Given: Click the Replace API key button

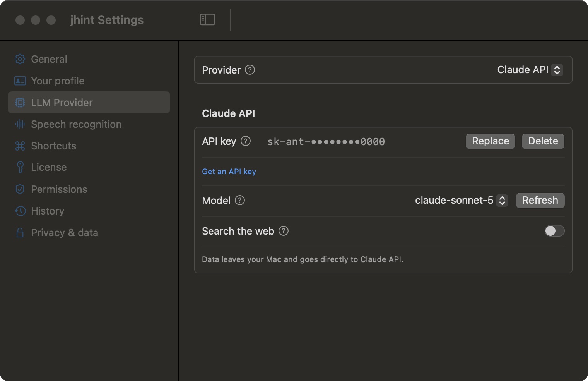Looking at the screenshot, I should (491, 141).
